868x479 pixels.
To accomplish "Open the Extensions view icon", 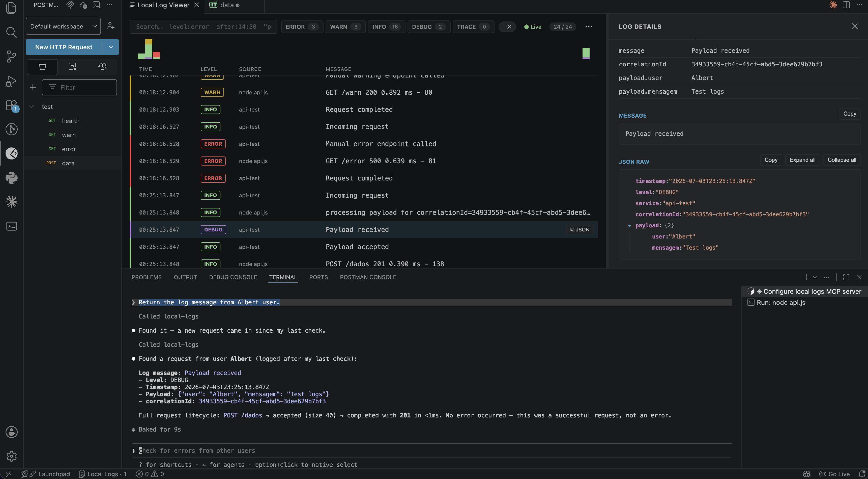I will (x=11, y=105).
